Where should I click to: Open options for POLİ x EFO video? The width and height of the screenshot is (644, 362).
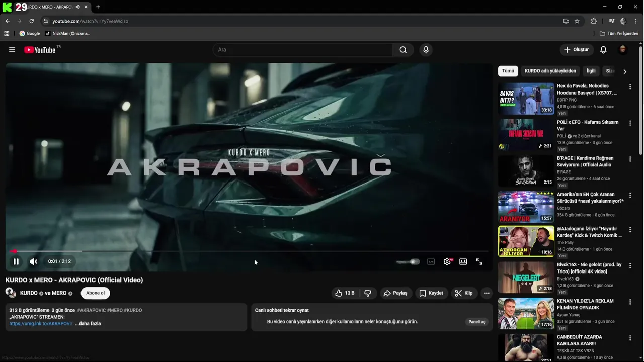click(x=630, y=123)
